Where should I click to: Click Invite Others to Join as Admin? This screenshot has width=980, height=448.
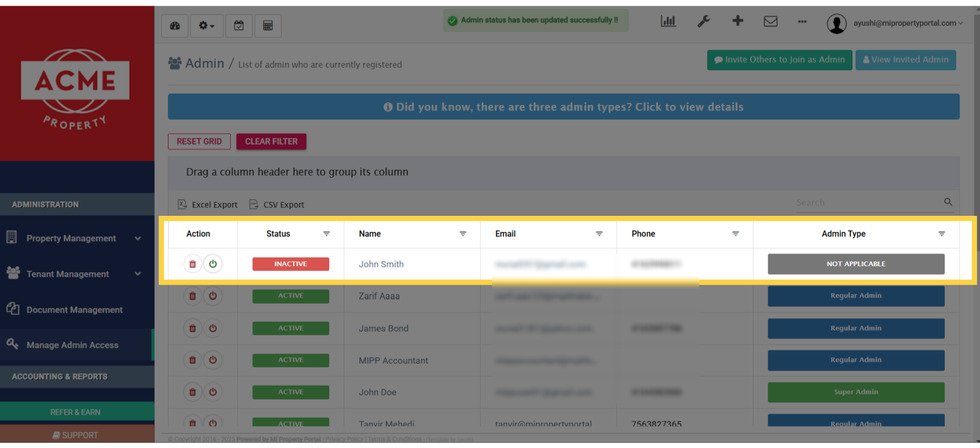pos(779,60)
